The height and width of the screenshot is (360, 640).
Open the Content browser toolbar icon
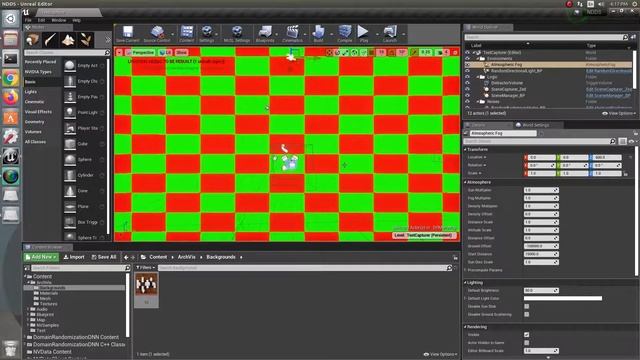click(x=187, y=34)
